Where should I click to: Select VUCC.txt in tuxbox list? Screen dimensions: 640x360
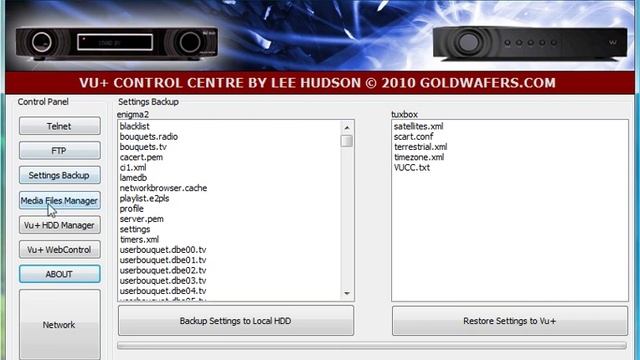412,167
